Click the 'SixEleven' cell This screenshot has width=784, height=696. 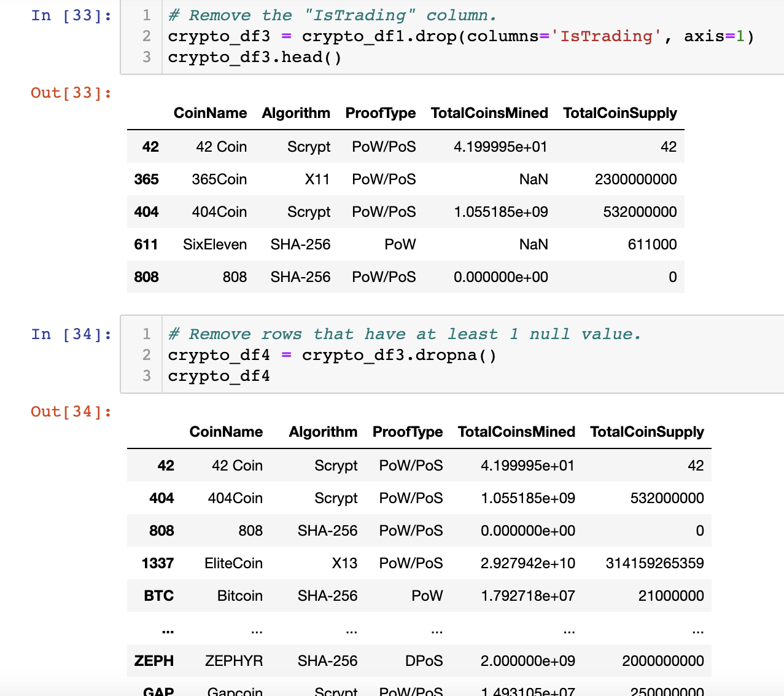[x=215, y=244]
